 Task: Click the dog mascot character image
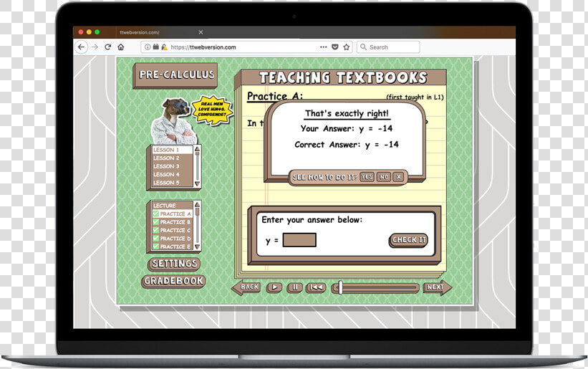(x=173, y=121)
